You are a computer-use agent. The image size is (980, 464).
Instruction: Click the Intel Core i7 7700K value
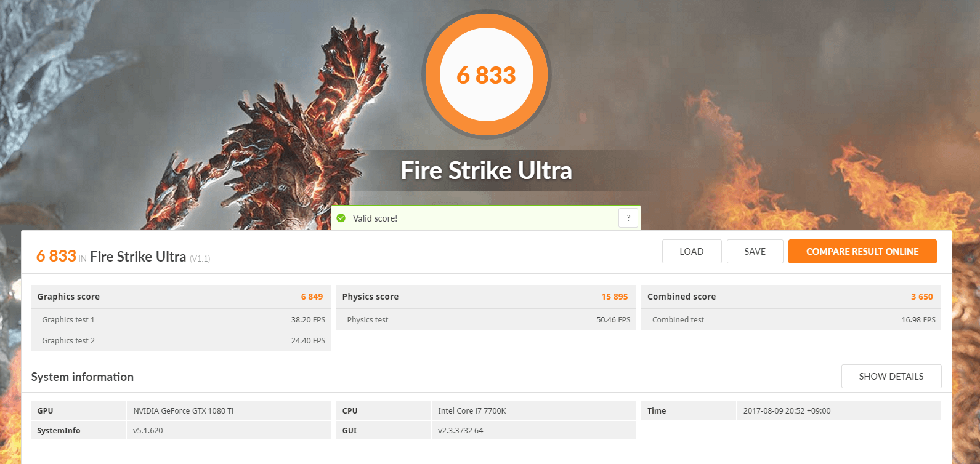click(472, 411)
